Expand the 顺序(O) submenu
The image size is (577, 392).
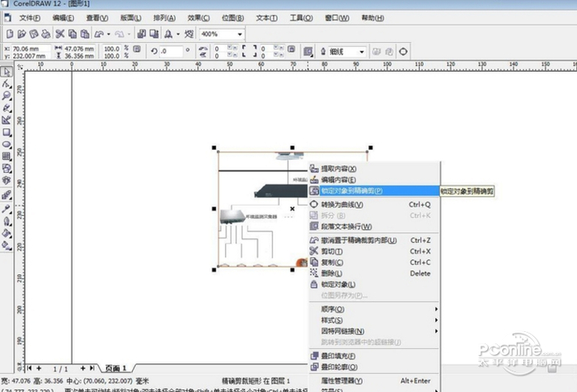pyautogui.click(x=333, y=308)
